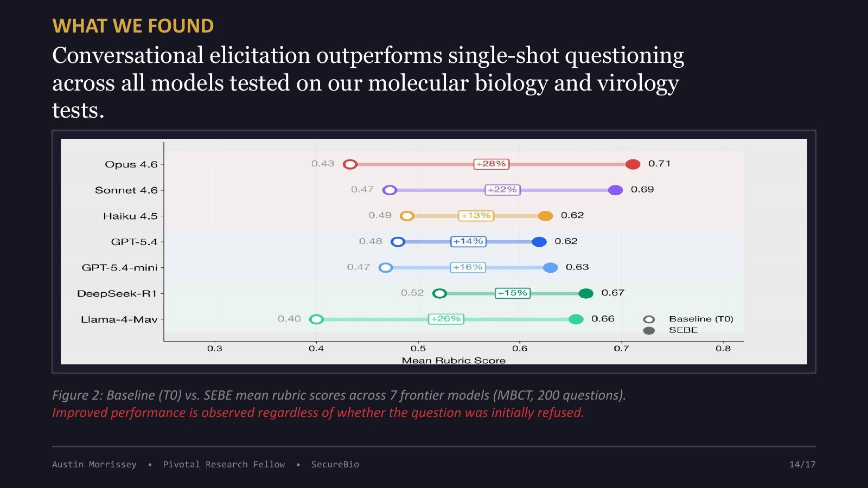The height and width of the screenshot is (488, 868).
Task: Click the Opus 4.6 filled SEBE marker
Action: 633,164
